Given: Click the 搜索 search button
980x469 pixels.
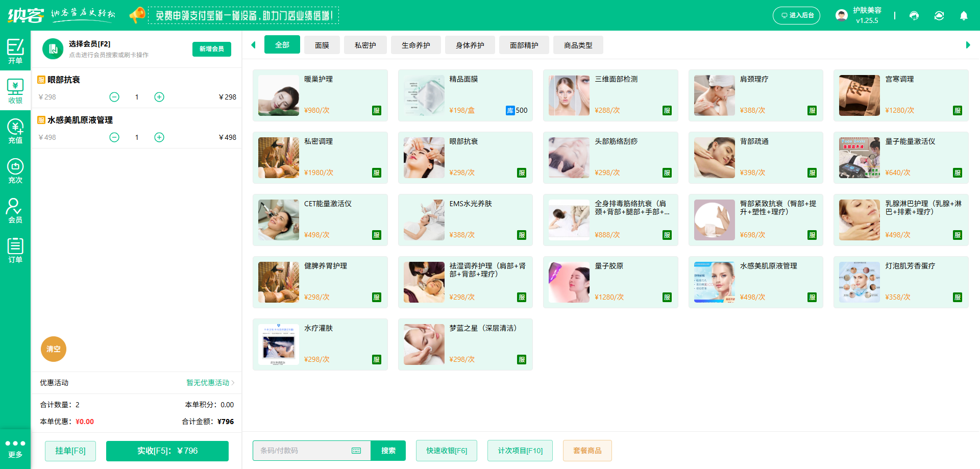Looking at the screenshot, I should [x=388, y=451].
